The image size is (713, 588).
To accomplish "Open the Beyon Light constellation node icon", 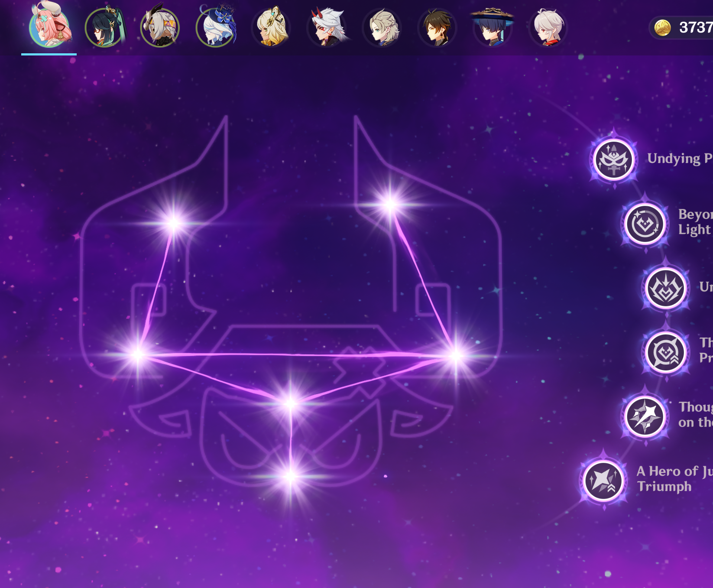I will (x=645, y=224).
